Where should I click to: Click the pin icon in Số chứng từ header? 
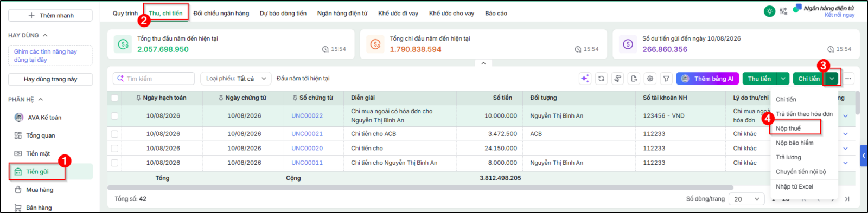pyautogui.click(x=295, y=98)
